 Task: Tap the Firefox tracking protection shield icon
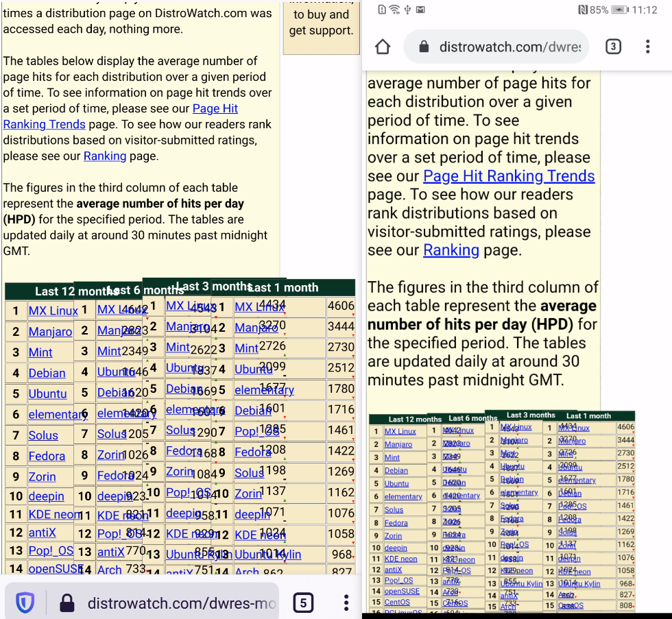pyautogui.click(x=25, y=602)
